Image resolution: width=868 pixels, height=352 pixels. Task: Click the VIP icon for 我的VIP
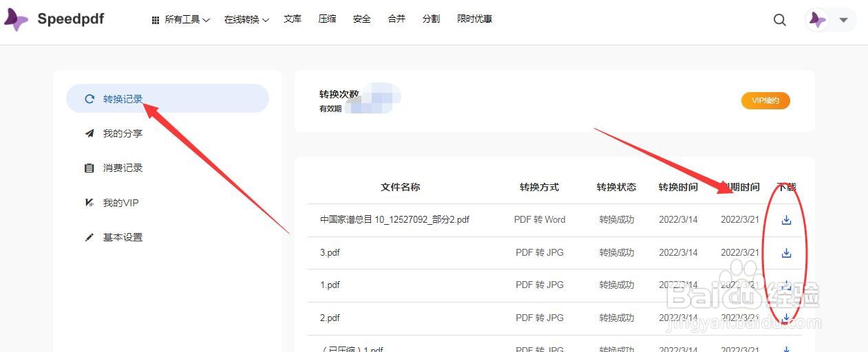(x=89, y=203)
